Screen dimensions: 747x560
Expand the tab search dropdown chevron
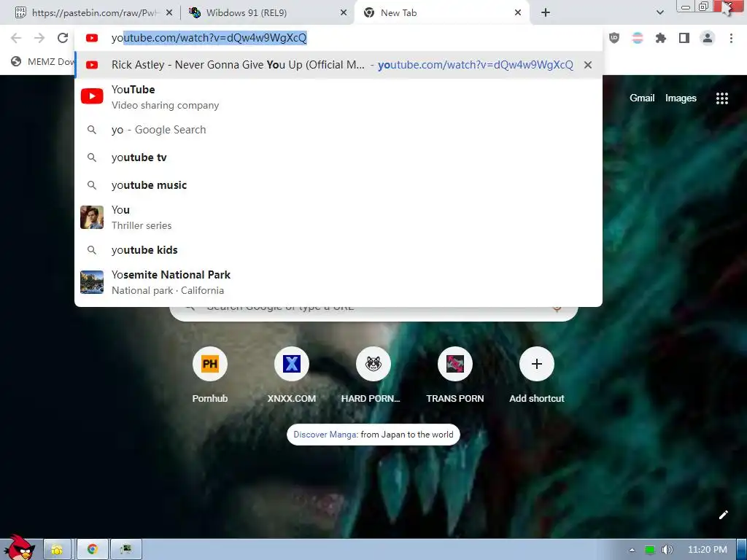659,13
